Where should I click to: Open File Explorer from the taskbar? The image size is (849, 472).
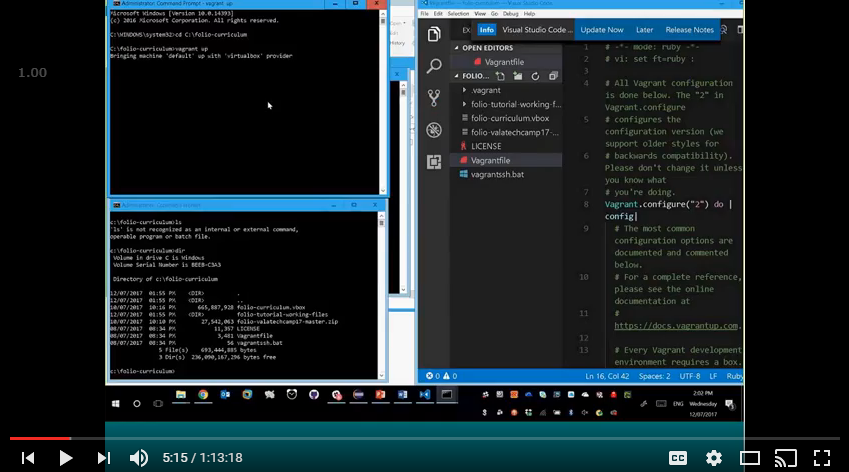[181, 395]
